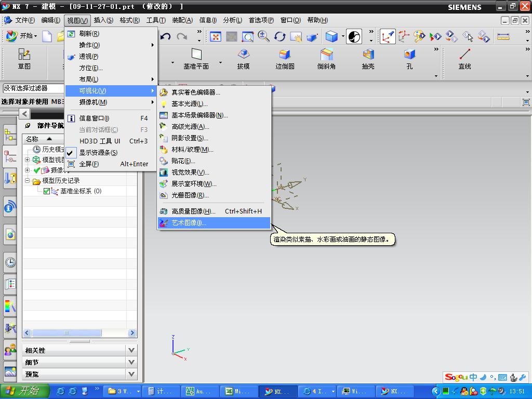The height and width of the screenshot is (399, 532).
Task: Expand the 模型视图 tree node
Action: 28,159
